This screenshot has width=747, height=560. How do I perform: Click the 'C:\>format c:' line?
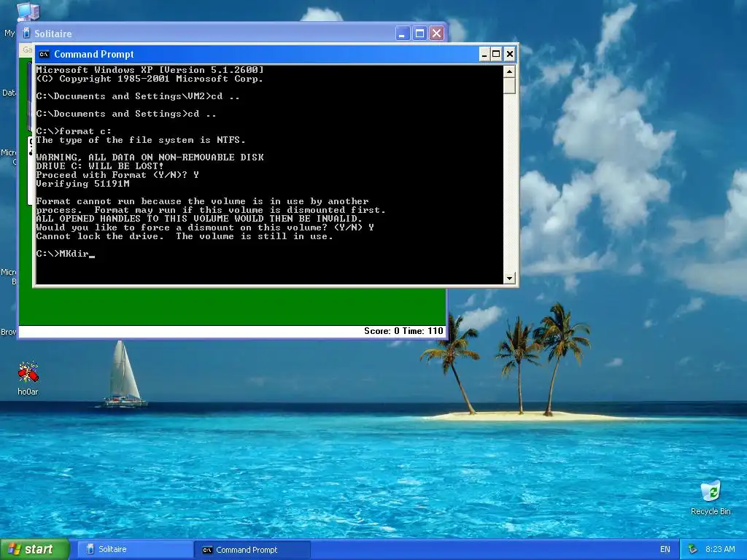74,131
